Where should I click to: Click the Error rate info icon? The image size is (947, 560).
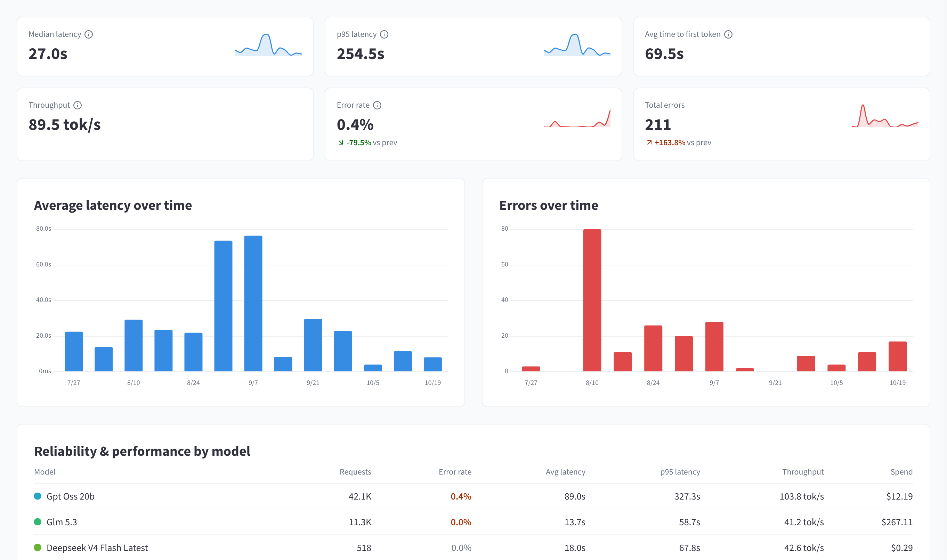click(x=377, y=105)
